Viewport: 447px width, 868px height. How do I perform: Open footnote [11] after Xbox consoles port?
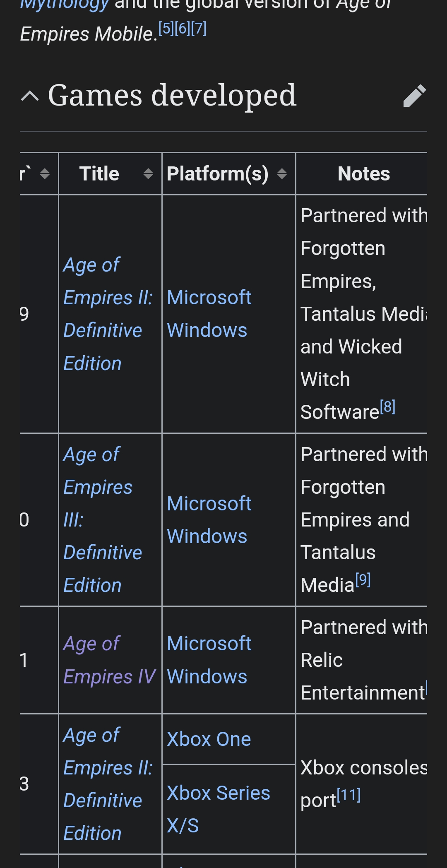click(x=349, y=795)
